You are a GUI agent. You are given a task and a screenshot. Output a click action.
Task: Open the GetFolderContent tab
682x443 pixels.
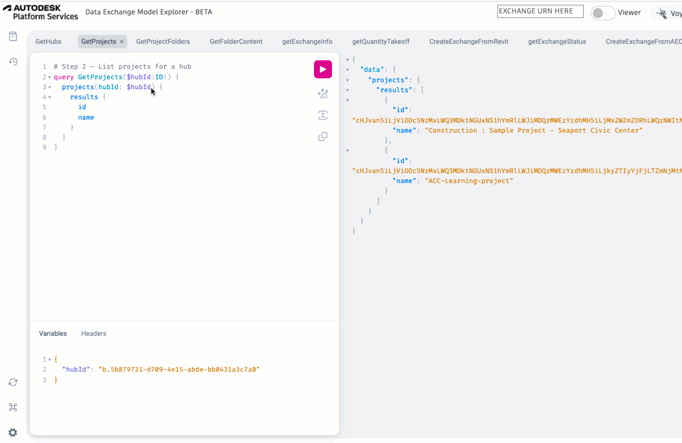[x=236, y=42]
